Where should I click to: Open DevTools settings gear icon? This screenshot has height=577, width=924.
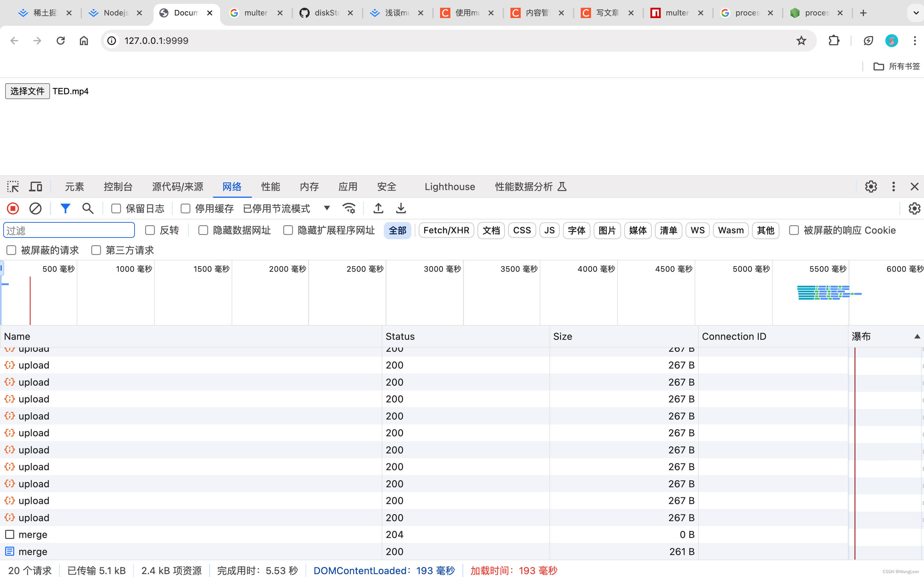pos(870,187)
